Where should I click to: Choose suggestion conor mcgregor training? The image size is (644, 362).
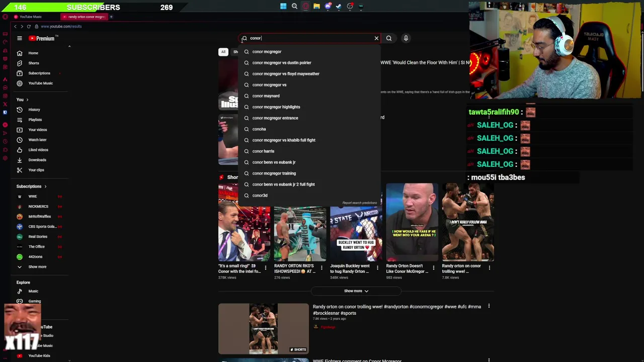309,173
